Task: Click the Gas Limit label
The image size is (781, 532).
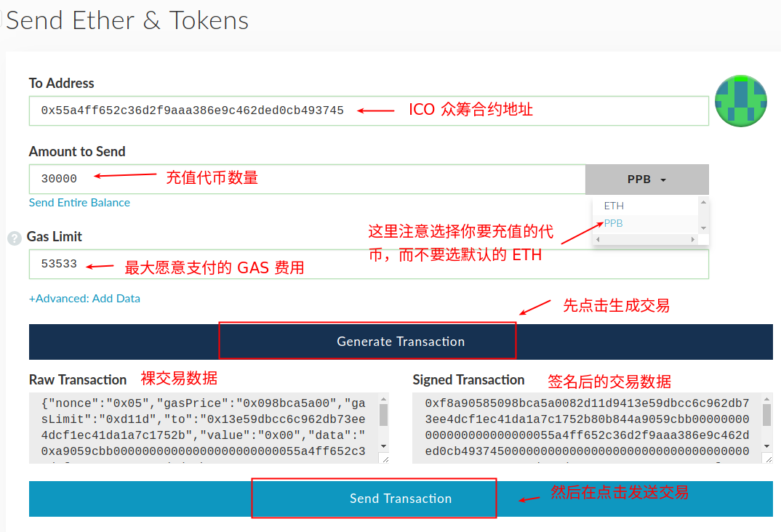Action: [55, 237]
